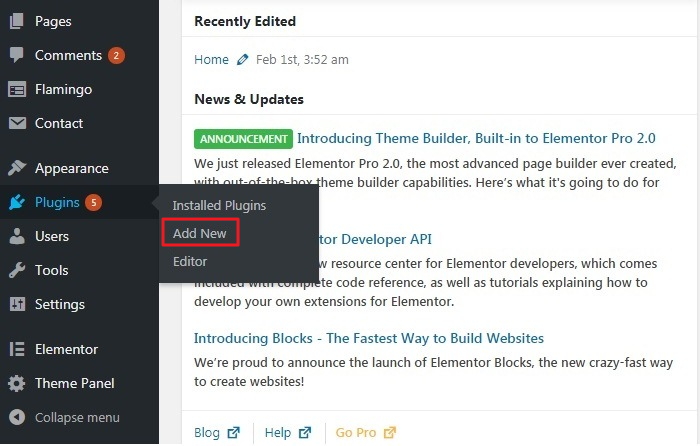This screenshot has width=700, height=446.
Task: Collapse the admin sidebar menu
Action: (79, 417)
